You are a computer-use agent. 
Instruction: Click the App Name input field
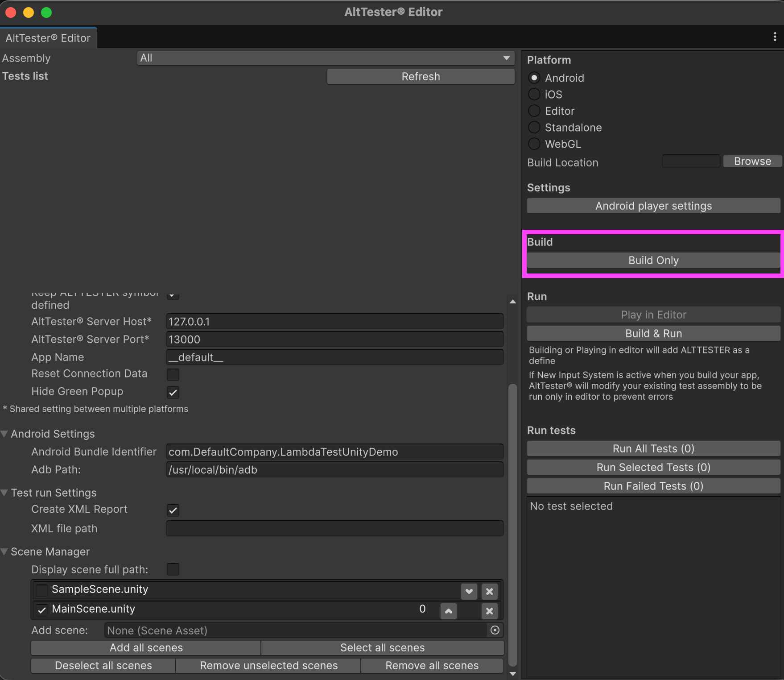point(334,357)
